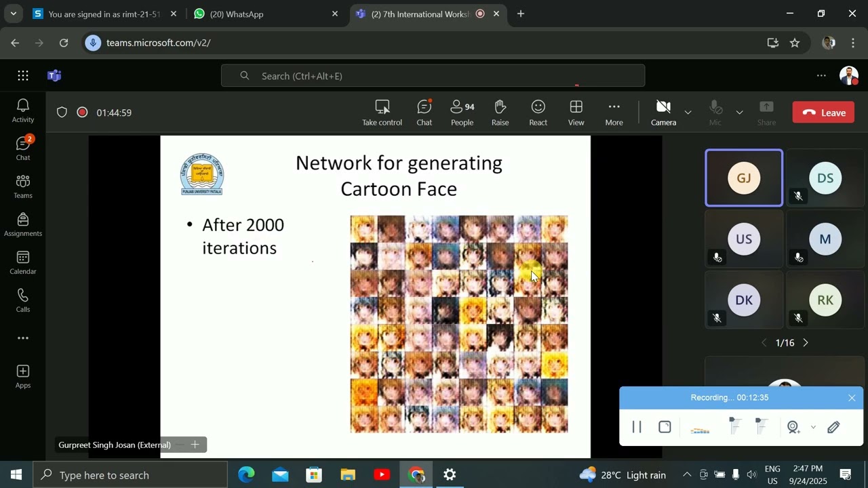This screenshot has width=868, height=488.
Task: Reload the Teams page
Action: tap(64, 43)
